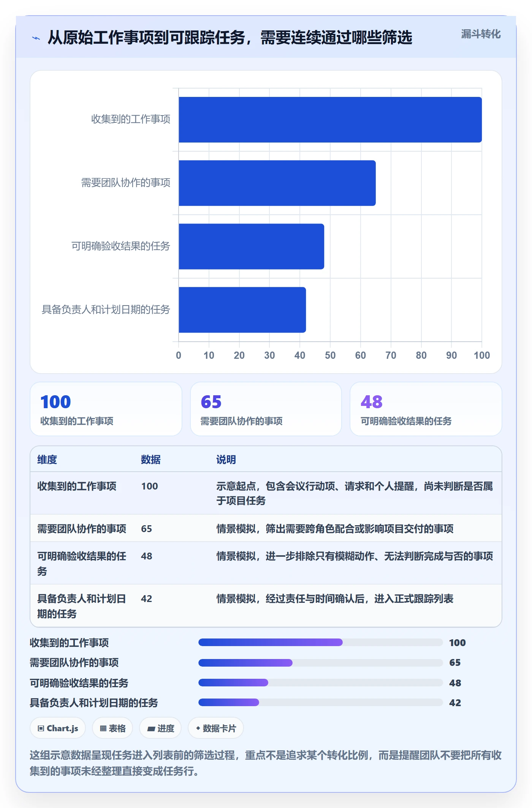Screen dimensions: 532x808
Task: Click progress list label "具备负责人和计划日期的任务"
Action: (x=94, y=703)
